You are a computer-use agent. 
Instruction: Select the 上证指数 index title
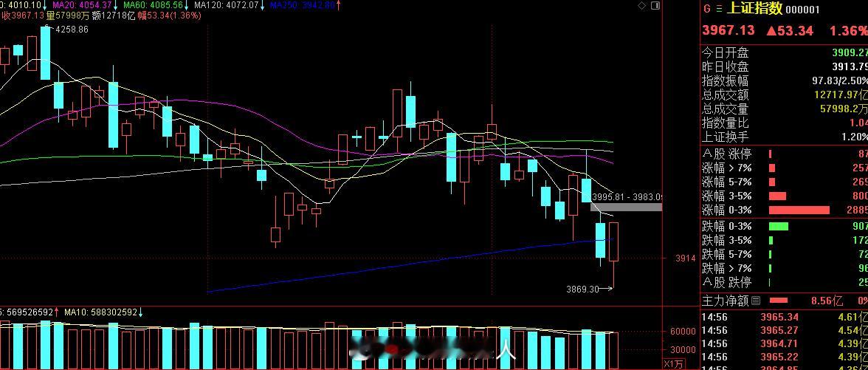pos(754,8)
